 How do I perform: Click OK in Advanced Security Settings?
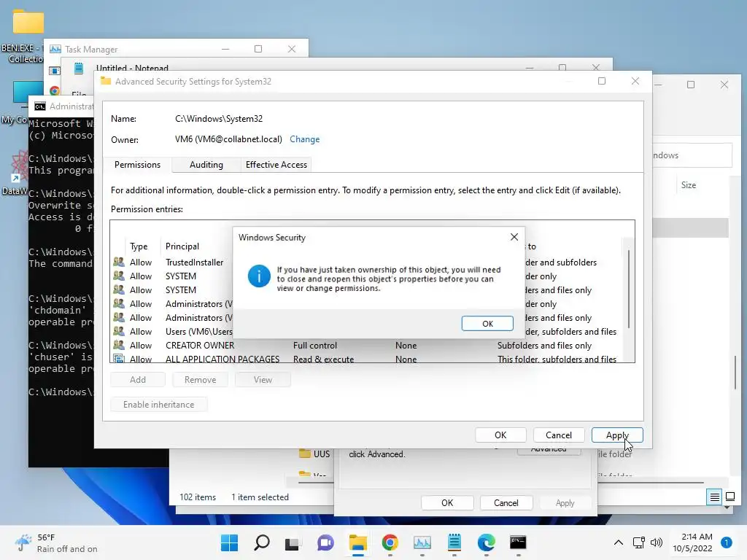pyautogui.click(x=500, y=435)
